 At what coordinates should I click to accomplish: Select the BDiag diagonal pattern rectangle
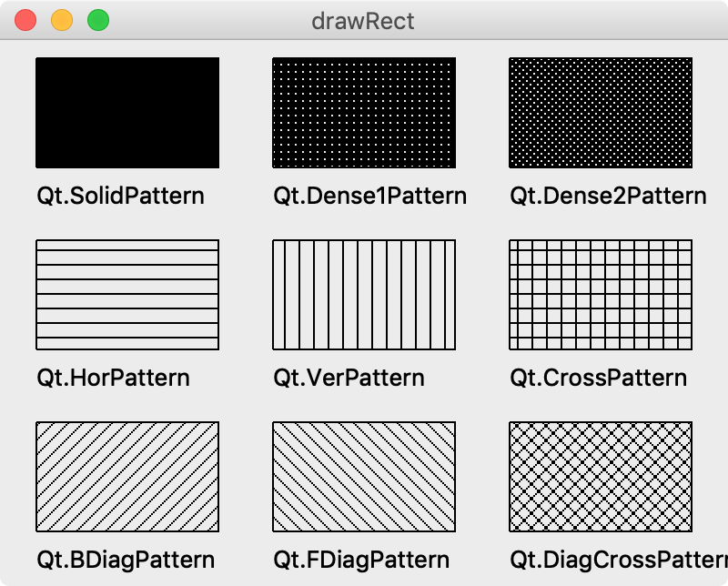[x=127, y=477]
